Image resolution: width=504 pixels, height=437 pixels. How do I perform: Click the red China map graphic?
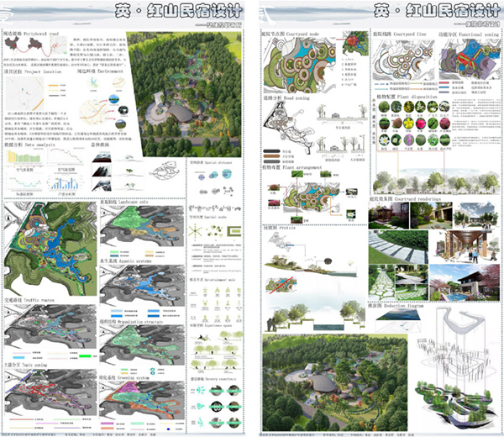[x=12, y=44]
